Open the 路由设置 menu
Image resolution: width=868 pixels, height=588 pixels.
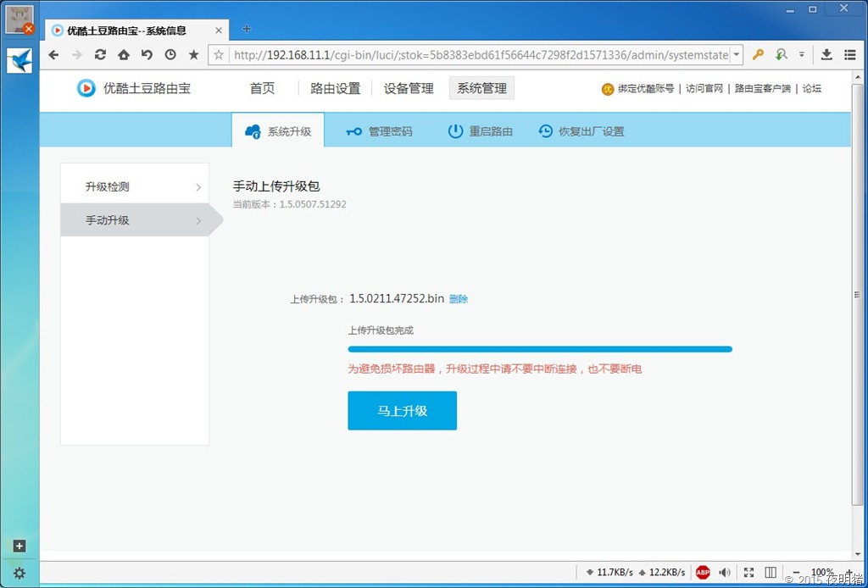[335, 88]
